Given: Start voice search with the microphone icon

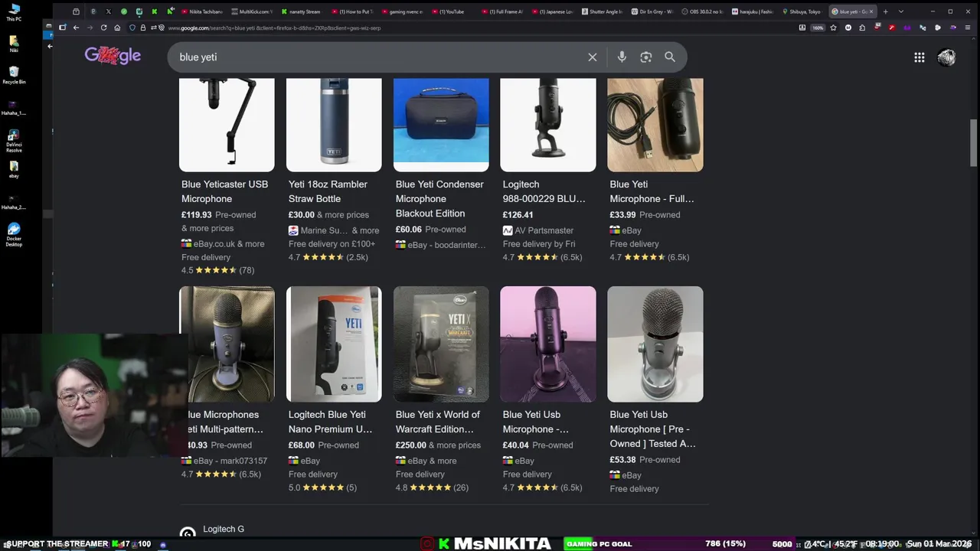Looking at the screenshot, I should click(x=622, y=57).
